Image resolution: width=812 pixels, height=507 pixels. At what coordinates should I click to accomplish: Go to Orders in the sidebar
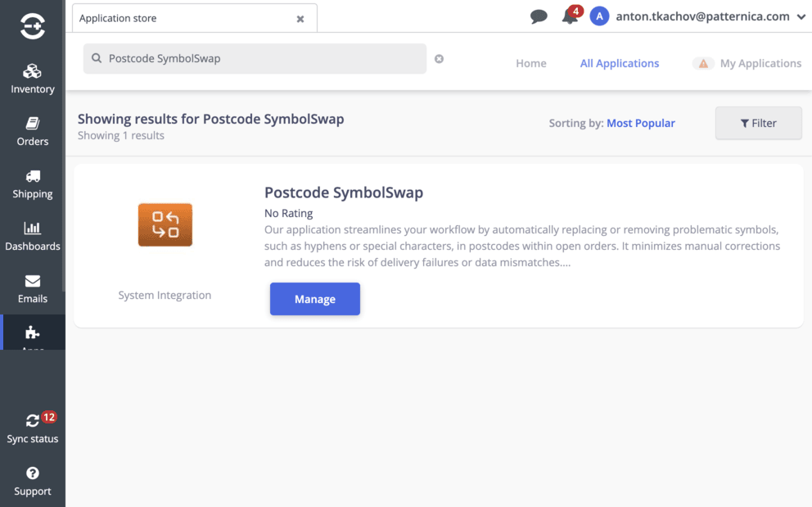[33, 131]
